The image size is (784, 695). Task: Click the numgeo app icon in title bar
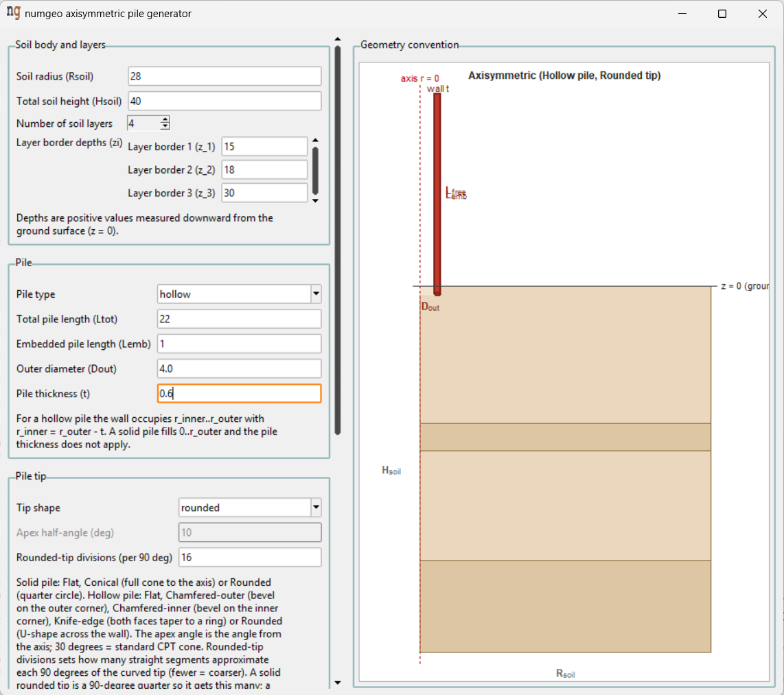pyautogui.click(x=14, y=12)
